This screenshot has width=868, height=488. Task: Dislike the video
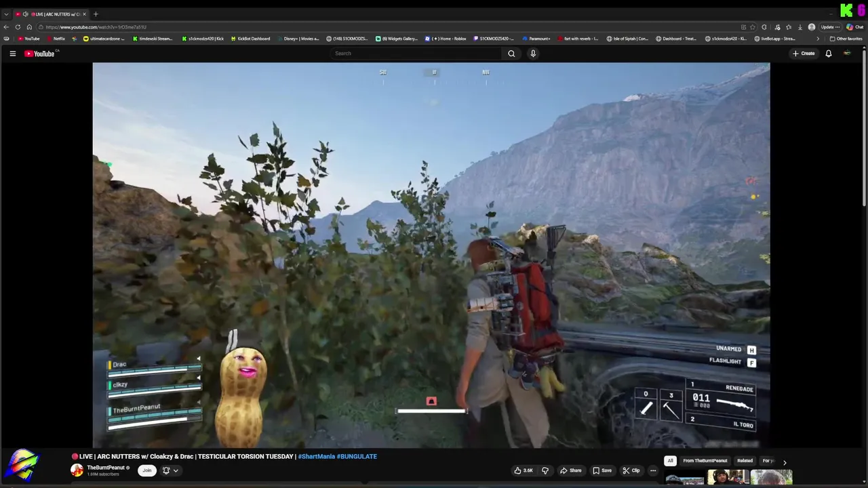click(x=545, y=470)
